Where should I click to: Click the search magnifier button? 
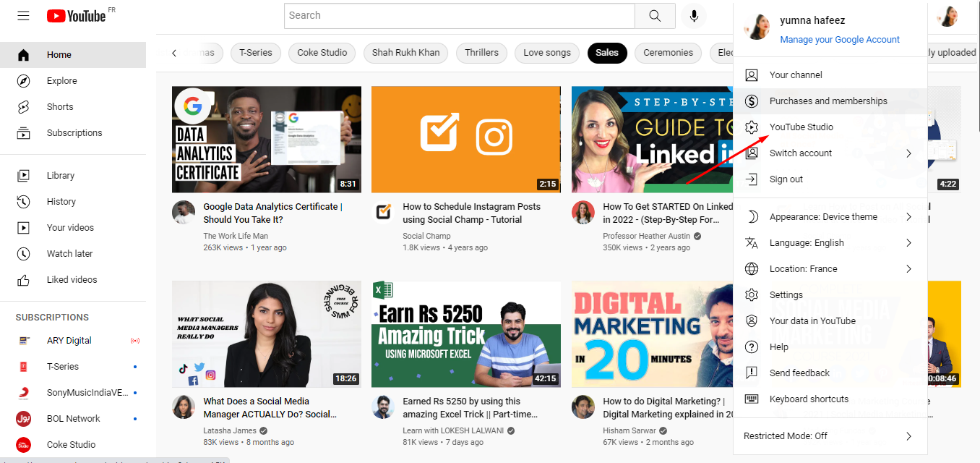pos(655,15)
